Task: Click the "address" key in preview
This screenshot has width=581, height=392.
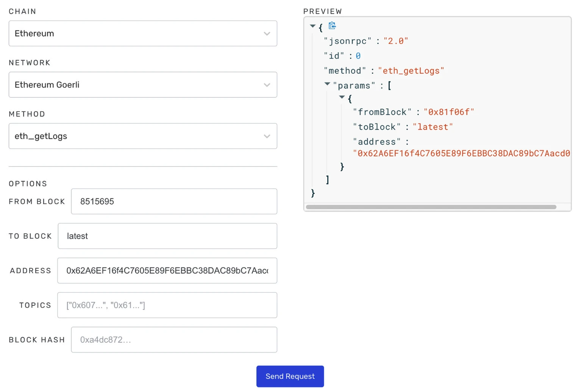Action: click(x=377, y=142)
